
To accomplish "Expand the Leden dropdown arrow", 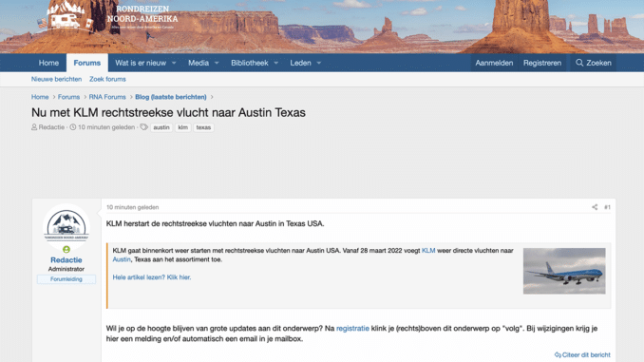I will tap(319, 63).
